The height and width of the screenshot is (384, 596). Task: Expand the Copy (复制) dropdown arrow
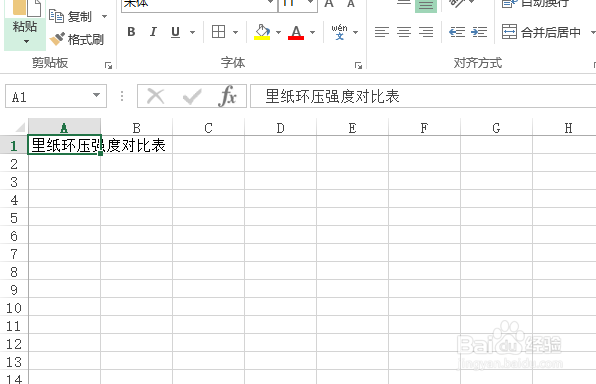click(x=104, y=17)
